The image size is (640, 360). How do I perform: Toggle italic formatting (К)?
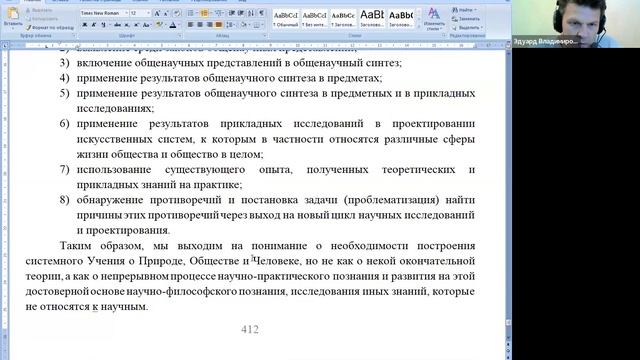93,25
